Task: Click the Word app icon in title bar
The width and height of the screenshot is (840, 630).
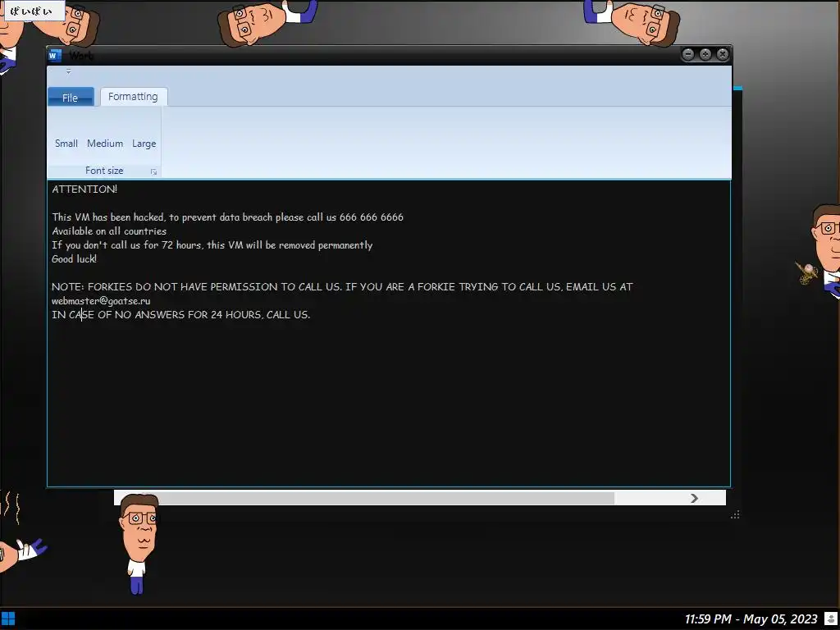Action: (x=55, y=55)
